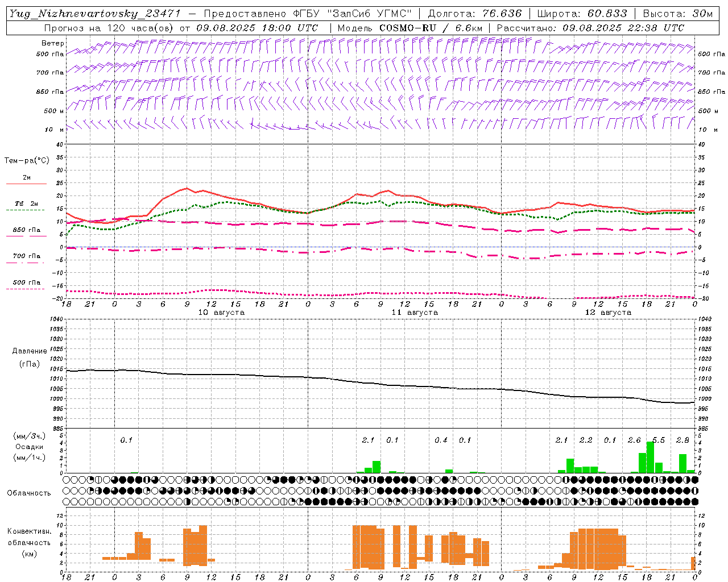Click the 985 label on the left pressure axis
728x582 pixels.
(x=57, y=429)
